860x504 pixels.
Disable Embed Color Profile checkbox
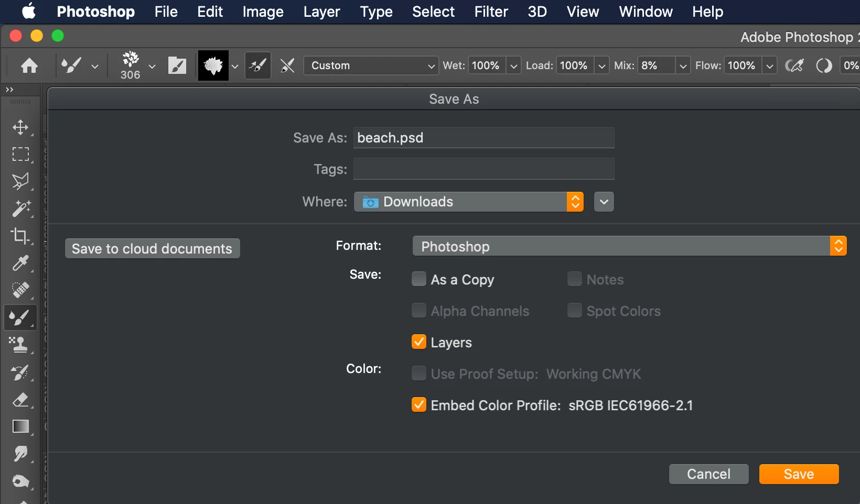point(419,405)
